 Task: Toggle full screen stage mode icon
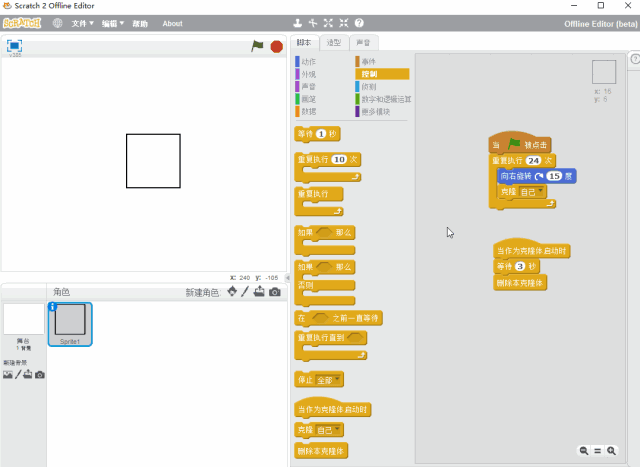(x=15, y=46)
